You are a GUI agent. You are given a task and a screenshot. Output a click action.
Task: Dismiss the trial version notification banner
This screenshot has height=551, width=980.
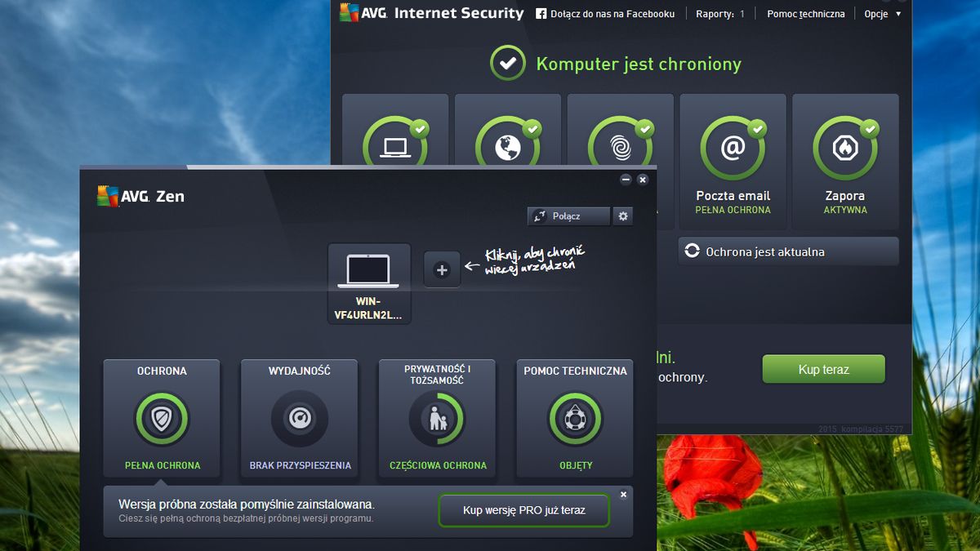click(x=623, y=495)
